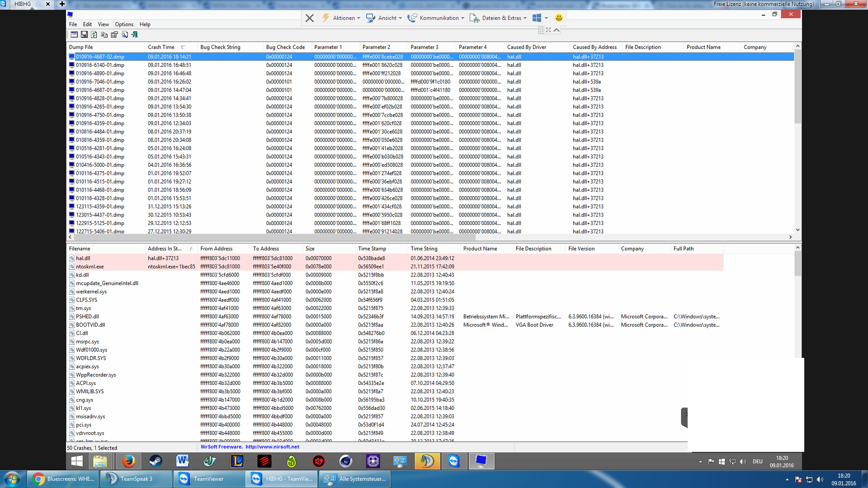Open the View menu
The image size is (868, 488).
click(x=103, y=24)
